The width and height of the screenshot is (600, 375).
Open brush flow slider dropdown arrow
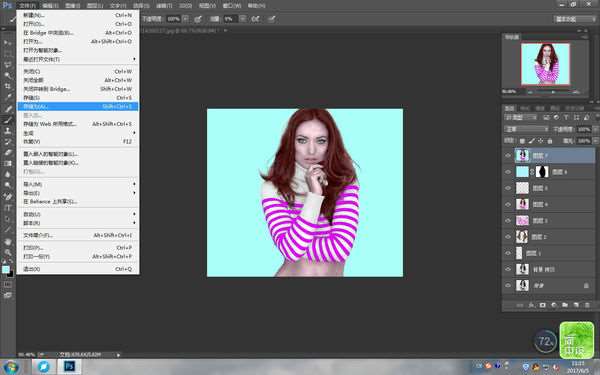(x=243, y=19)
